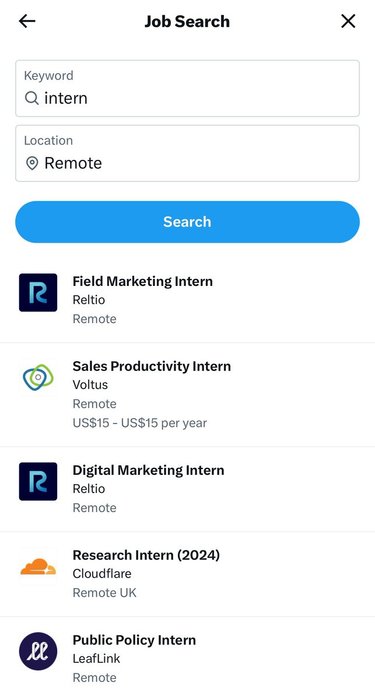This screenshot has height=700, width=375.
Task: Click the Job Search page title
Action: coord(187,21)
